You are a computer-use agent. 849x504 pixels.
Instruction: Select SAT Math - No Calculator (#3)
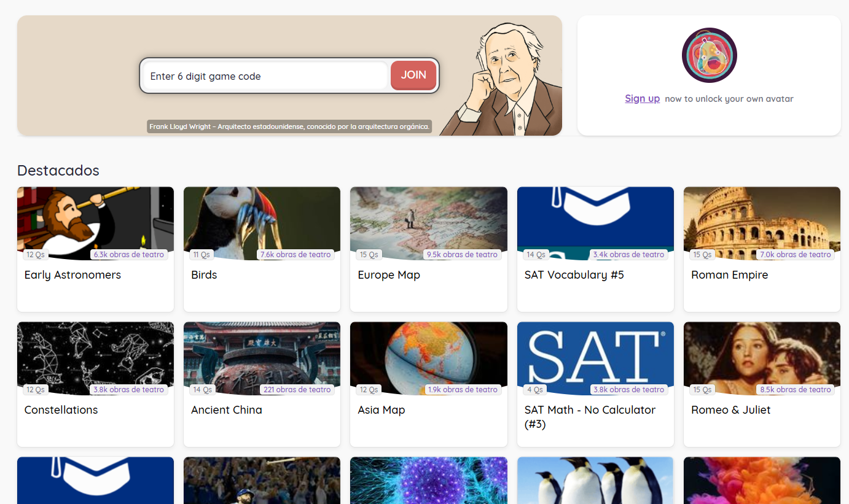pyautogui.click(x=595, y=384)
